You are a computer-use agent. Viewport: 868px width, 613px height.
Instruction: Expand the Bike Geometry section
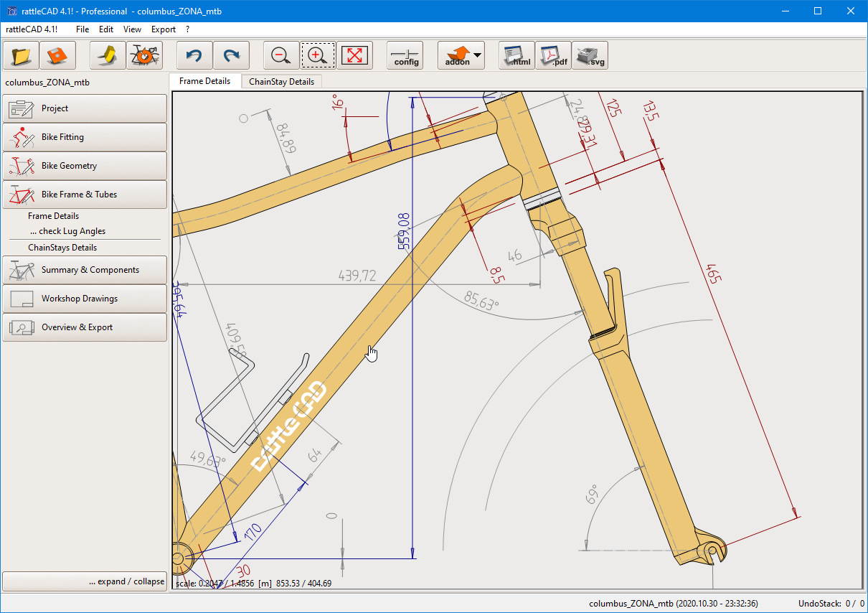[85, 166]
